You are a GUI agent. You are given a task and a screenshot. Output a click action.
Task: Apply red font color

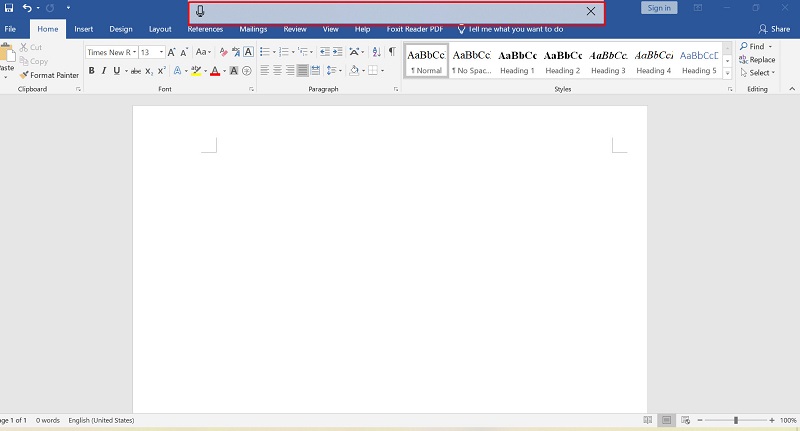(x=215, y=71)
